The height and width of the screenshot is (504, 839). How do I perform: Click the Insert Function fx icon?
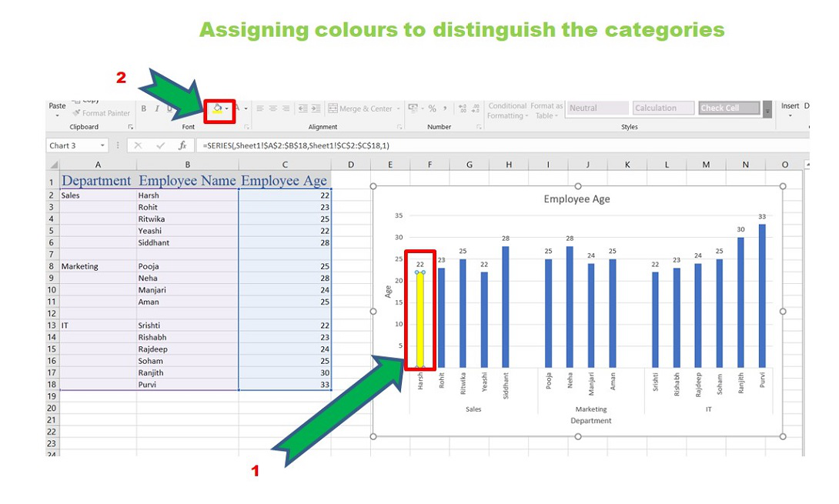coord(182,145)
